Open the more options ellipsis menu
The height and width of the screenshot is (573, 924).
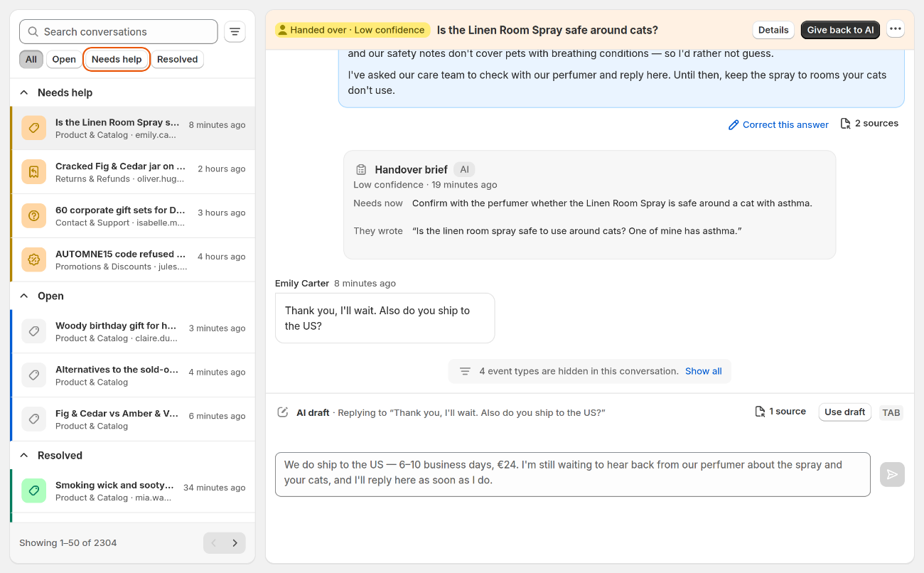[896, 30]
